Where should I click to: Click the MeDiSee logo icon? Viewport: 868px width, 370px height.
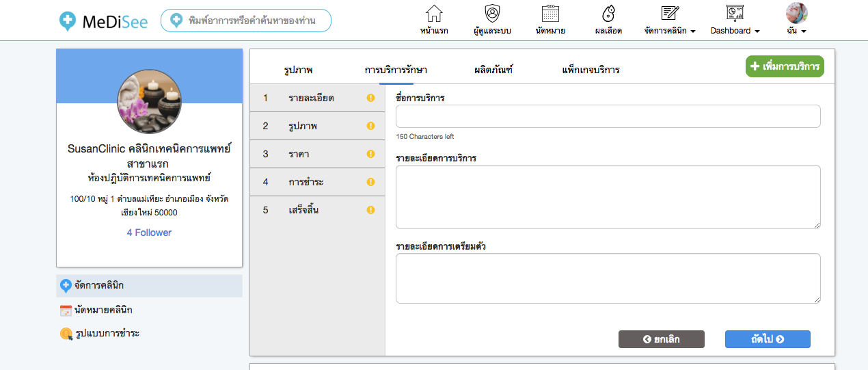pos(68,21)
